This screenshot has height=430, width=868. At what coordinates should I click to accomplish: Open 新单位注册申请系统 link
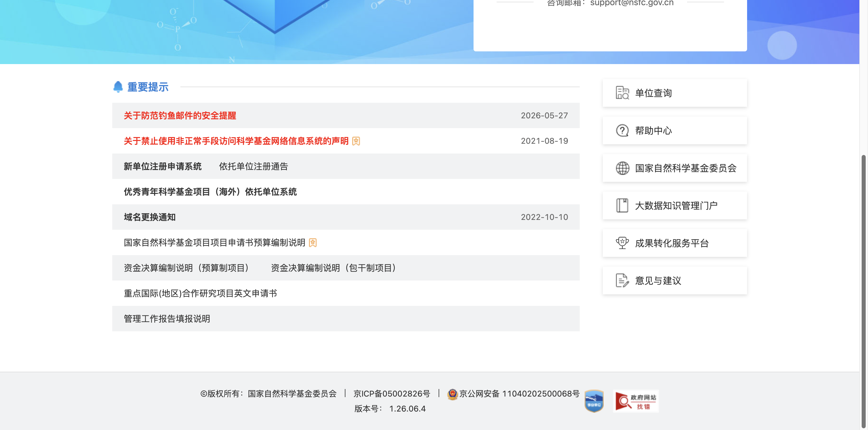[x=162, y=167]
